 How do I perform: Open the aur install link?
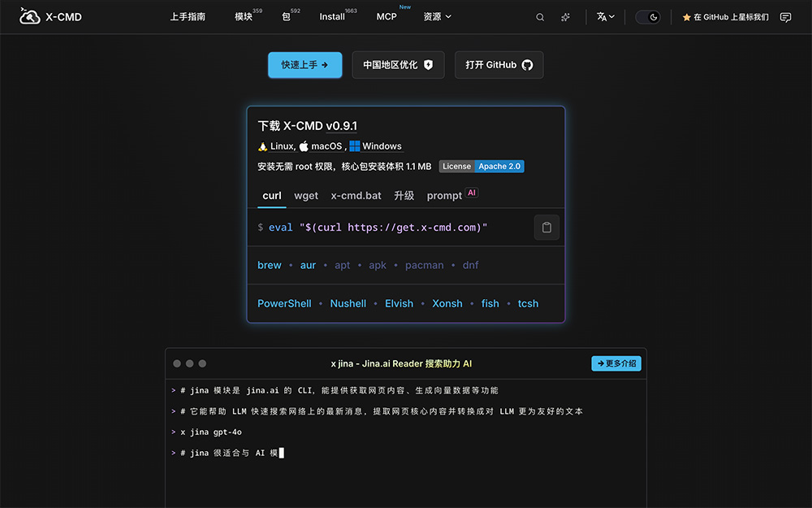click(x=308, y=265)
